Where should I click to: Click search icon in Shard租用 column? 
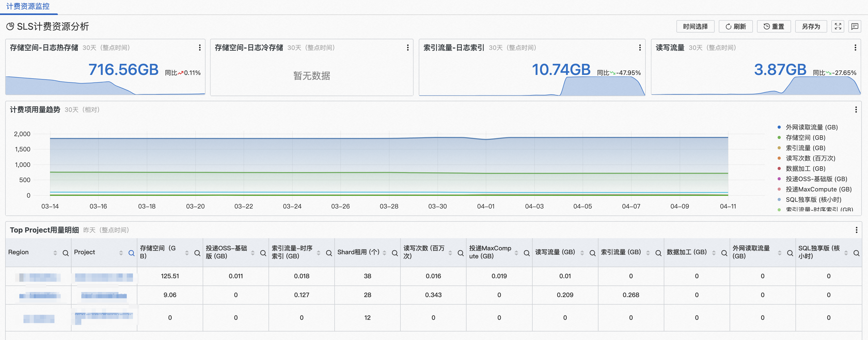[394, 253]
